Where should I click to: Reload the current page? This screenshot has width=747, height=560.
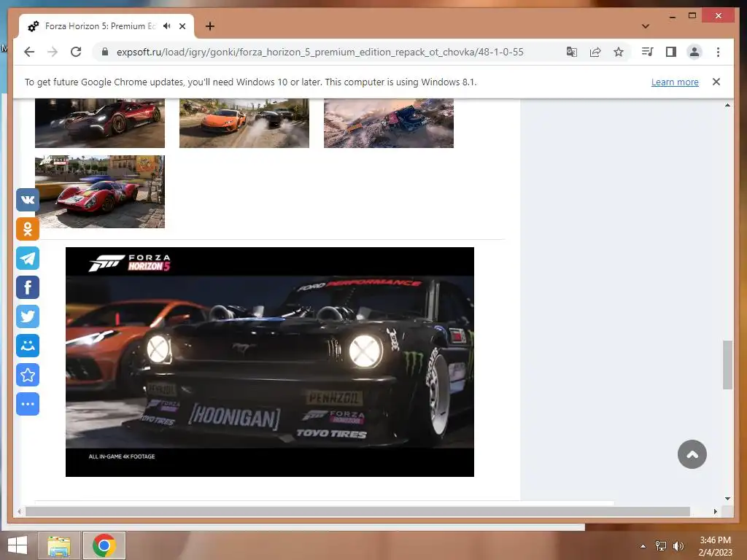[76, 52]
